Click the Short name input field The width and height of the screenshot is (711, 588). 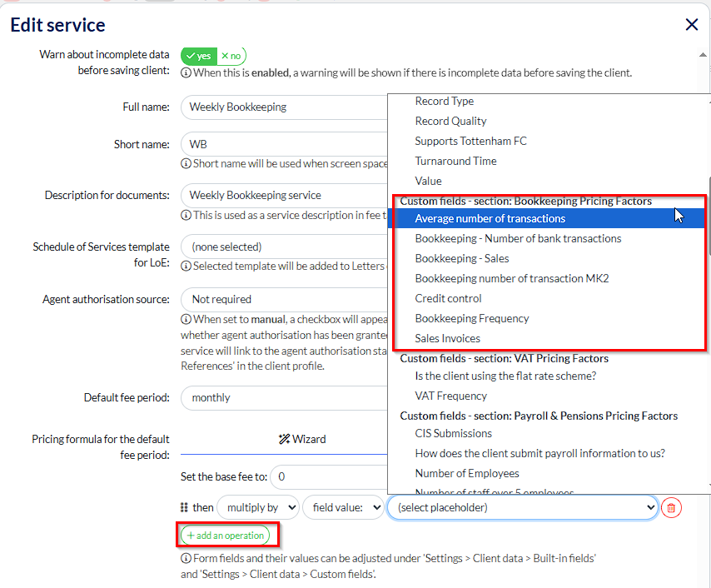click(283, 144)
